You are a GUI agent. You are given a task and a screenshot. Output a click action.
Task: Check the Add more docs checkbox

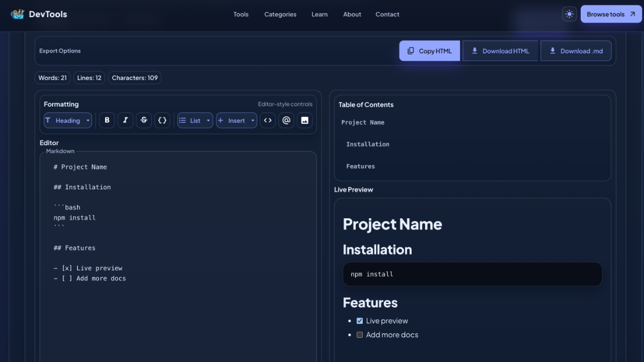coord(360,335)
